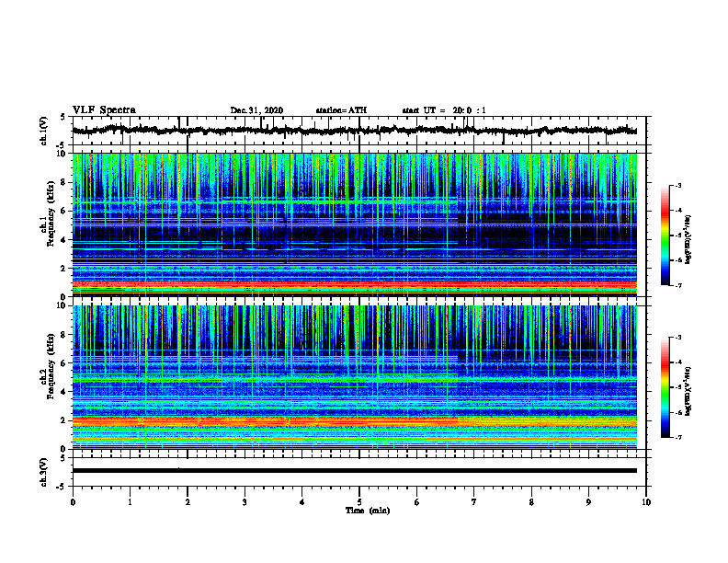Click the time axis tick label "5"
The height and width of the screenshot is (563, 728).
(359, 502)
